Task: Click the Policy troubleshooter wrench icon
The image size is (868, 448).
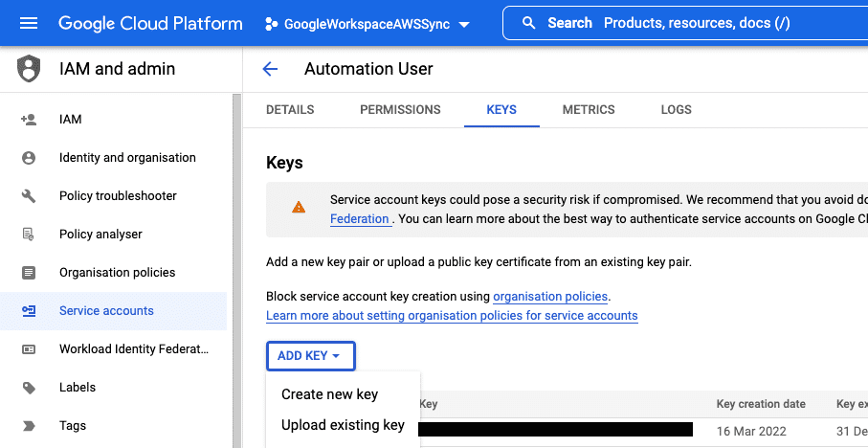Action: [29, 196]
